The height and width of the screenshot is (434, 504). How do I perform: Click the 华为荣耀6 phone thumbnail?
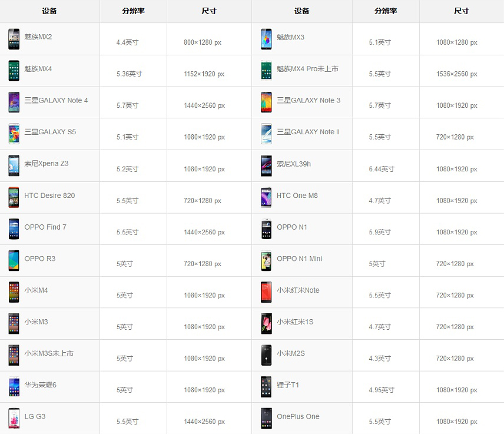[x=14, y=387]
